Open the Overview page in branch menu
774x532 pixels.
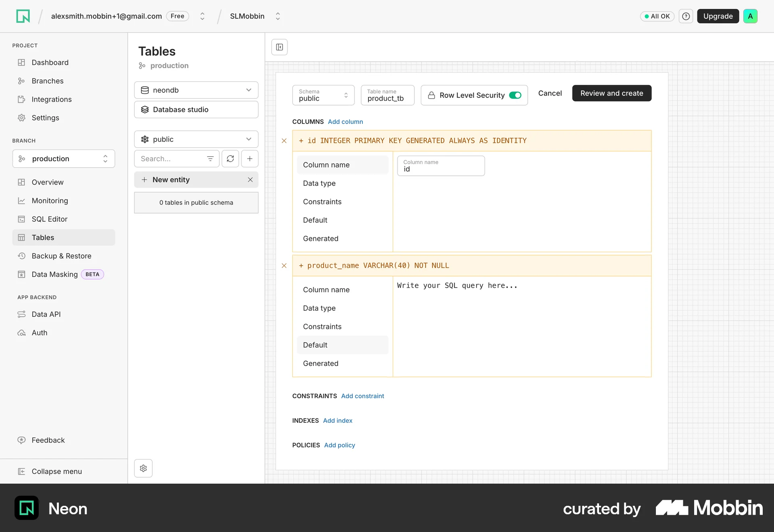[x=64, y=182]
